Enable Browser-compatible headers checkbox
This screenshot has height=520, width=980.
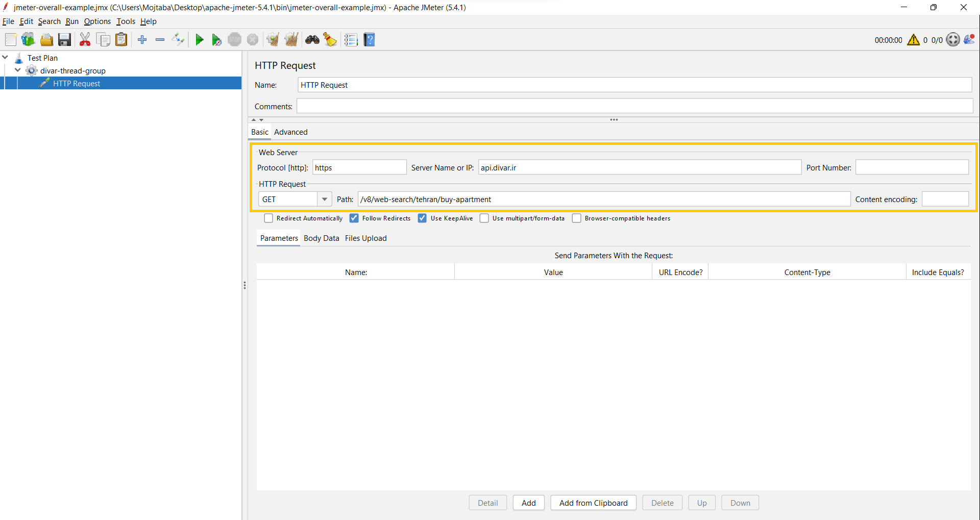(577, 218)
